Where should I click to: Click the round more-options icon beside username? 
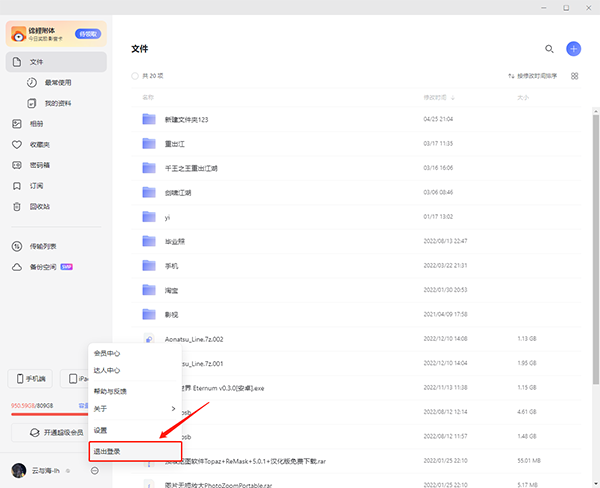95,471
